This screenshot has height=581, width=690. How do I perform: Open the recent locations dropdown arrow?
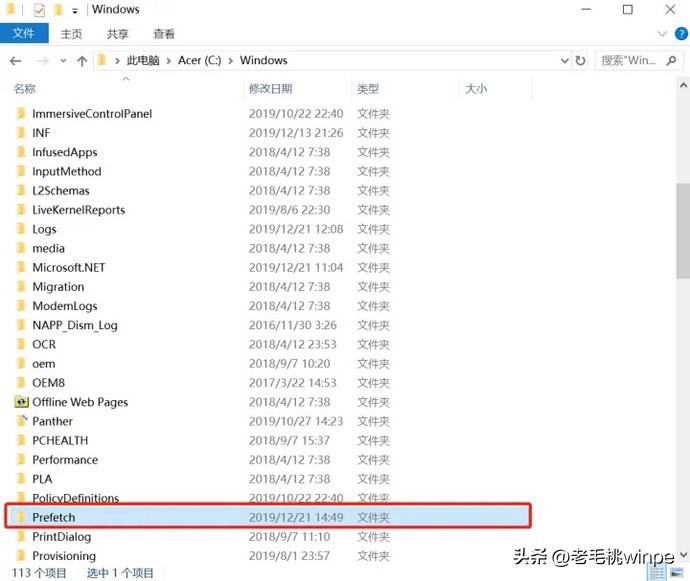click(x=63, y=61)
